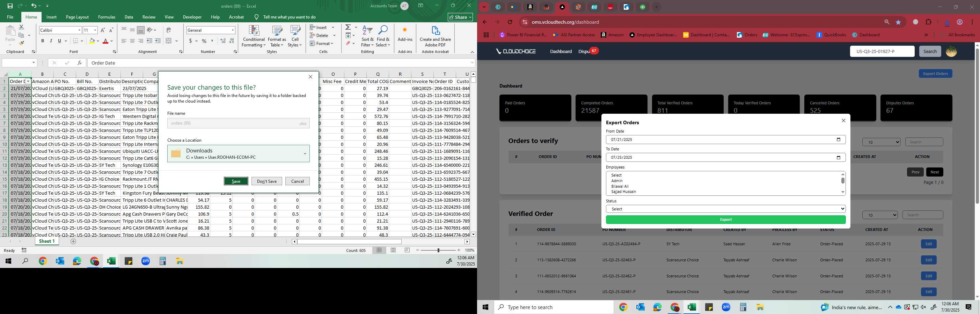Click Don't Save in the dialog
This screenshot has width=980, height=314.
coord(267,181)
